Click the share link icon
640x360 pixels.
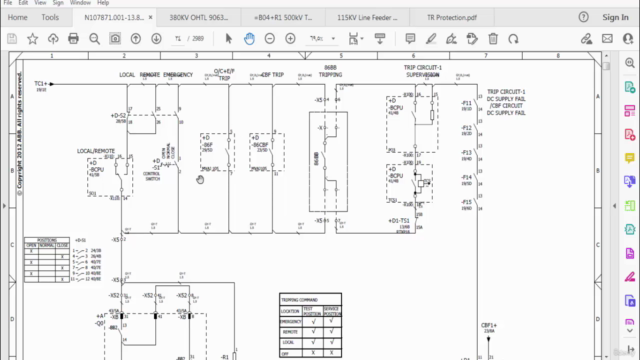pos(587,39)
